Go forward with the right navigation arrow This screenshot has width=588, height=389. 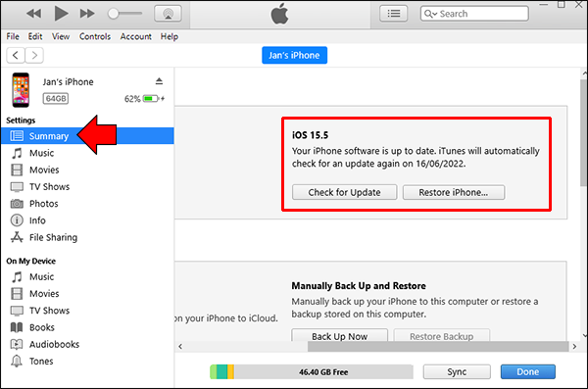[x=34, y=56]
